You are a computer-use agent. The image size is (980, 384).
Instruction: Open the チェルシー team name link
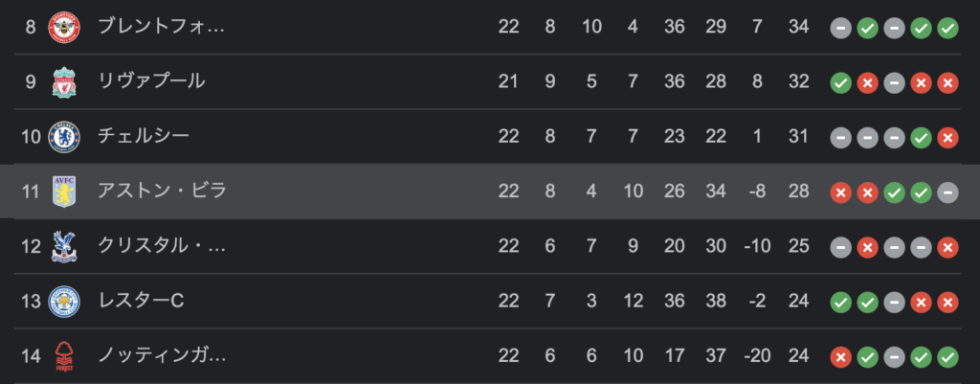pos(144,136)
